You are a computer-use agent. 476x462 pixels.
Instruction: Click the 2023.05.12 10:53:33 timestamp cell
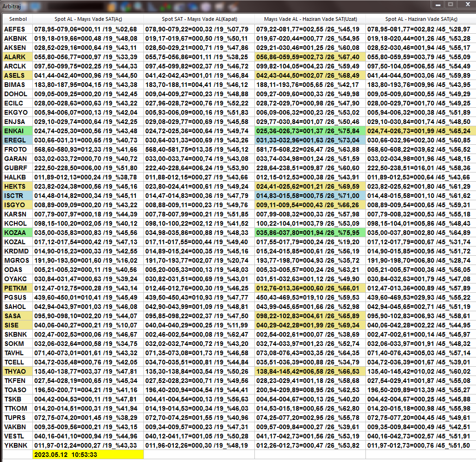point(88,455)
